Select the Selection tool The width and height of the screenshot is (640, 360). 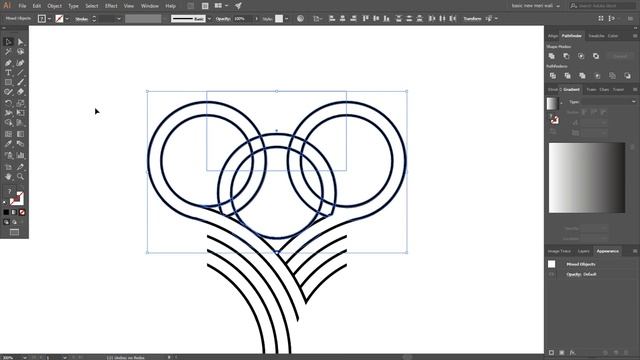[8, 42]
